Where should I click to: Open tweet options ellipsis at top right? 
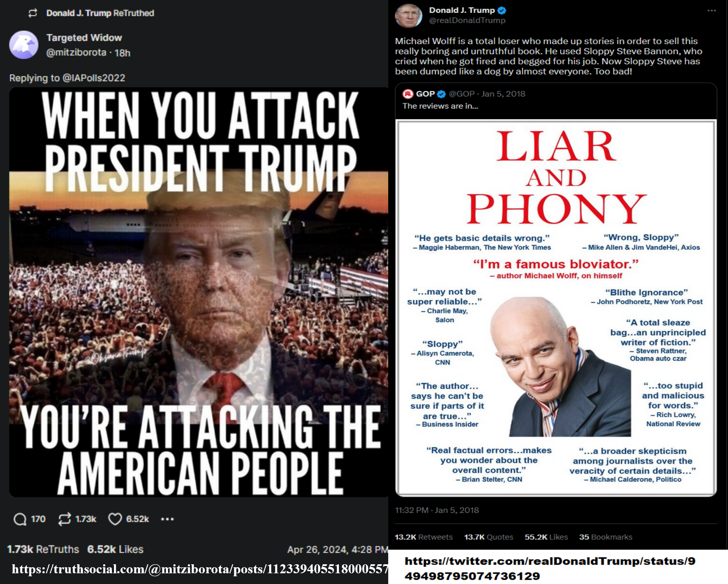712,11
